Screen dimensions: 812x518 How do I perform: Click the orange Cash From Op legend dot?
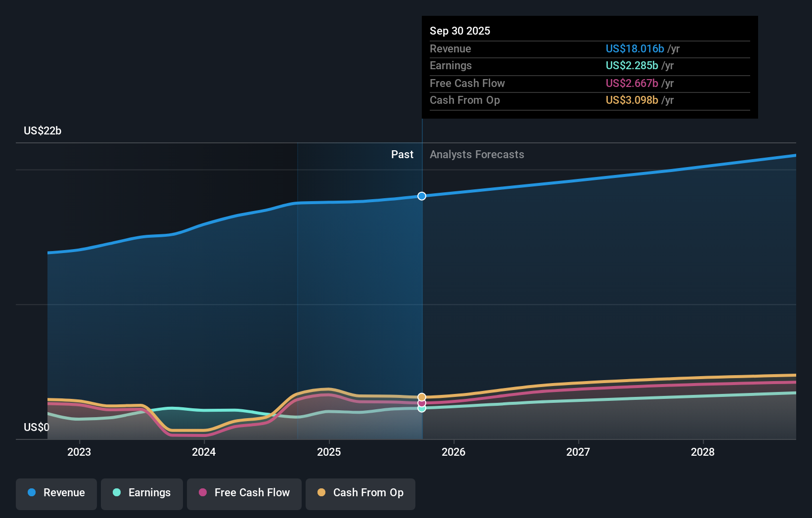coord(321,493)
